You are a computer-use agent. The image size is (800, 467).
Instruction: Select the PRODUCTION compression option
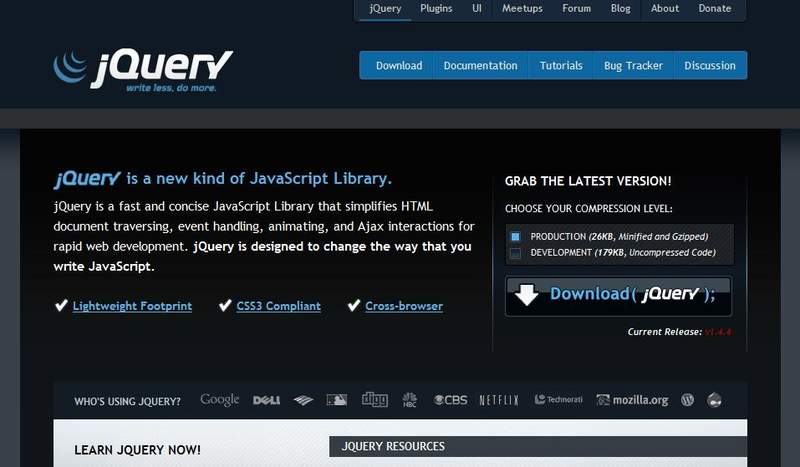coord(515,237)
